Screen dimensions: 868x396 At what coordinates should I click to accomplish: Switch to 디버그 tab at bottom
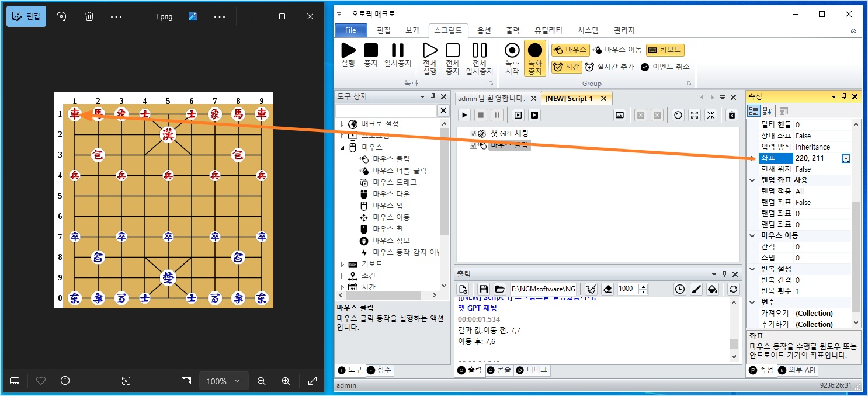pyautogui.click(x=532, y=370)
